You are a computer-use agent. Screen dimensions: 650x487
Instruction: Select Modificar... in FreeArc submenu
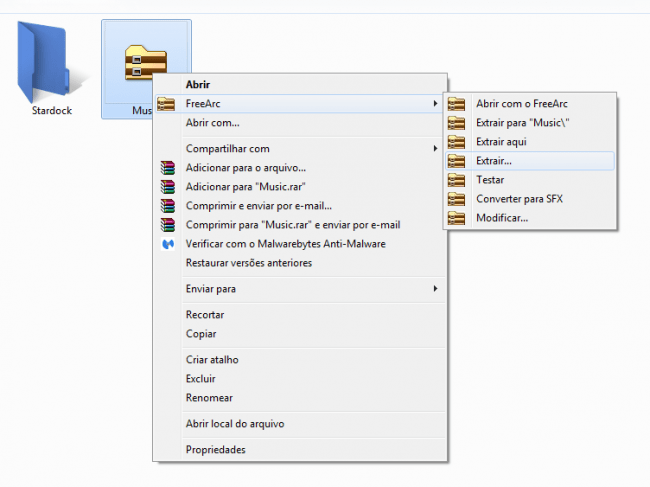tap(502, 218)
